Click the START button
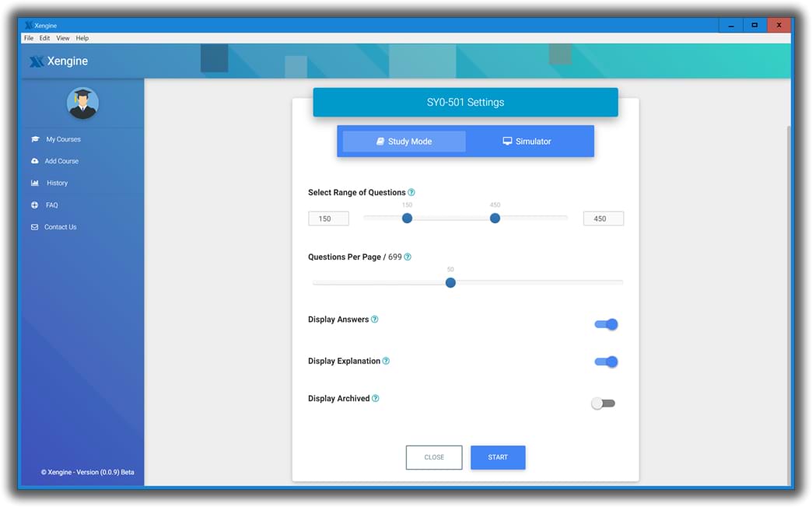The height and width of the screenshot is (507, 812). pos(498,457)
